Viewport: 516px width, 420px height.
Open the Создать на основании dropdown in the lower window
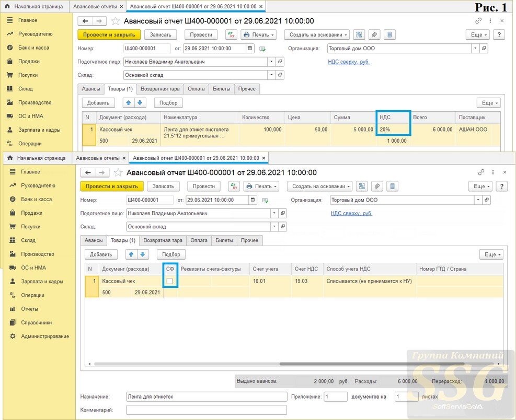(319, 186)
